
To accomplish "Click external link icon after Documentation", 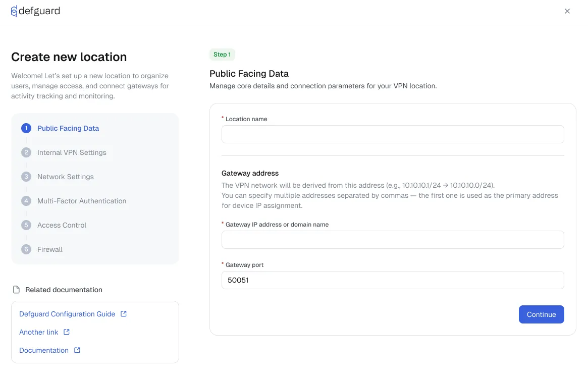I will click(x=77, y=350).
